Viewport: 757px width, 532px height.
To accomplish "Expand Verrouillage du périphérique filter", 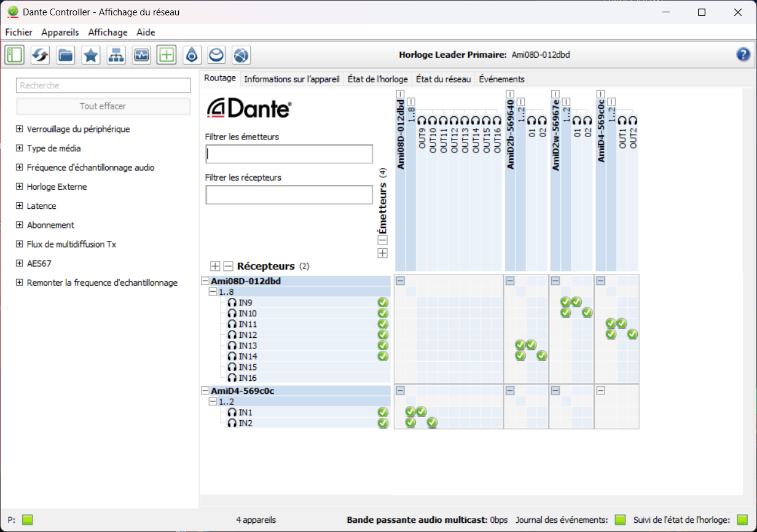I will click(20, 129).
